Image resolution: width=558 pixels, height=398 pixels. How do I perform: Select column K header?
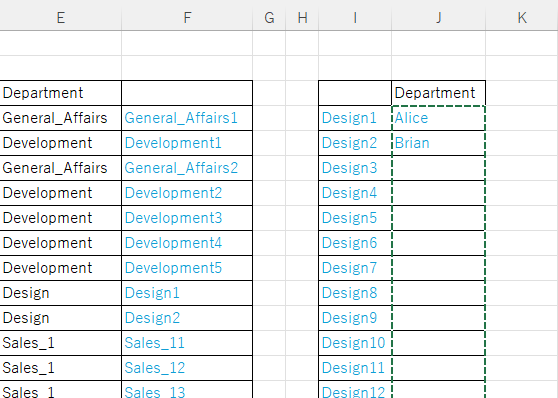(522, 17)
